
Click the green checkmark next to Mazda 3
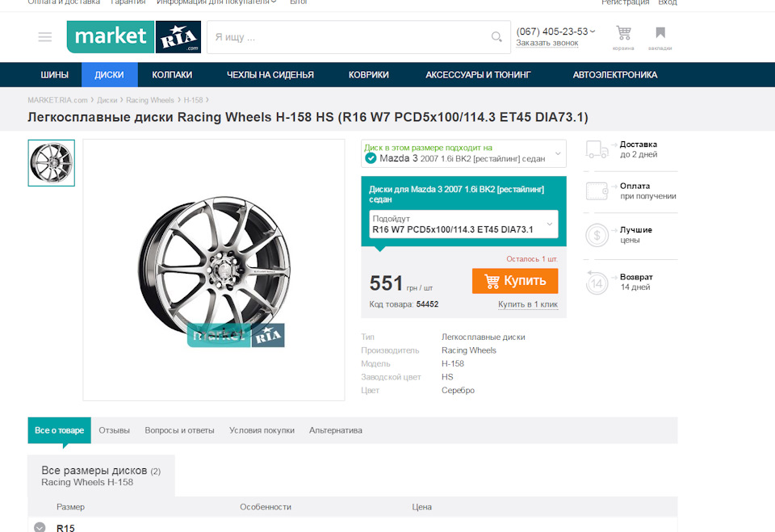(371, 158)
